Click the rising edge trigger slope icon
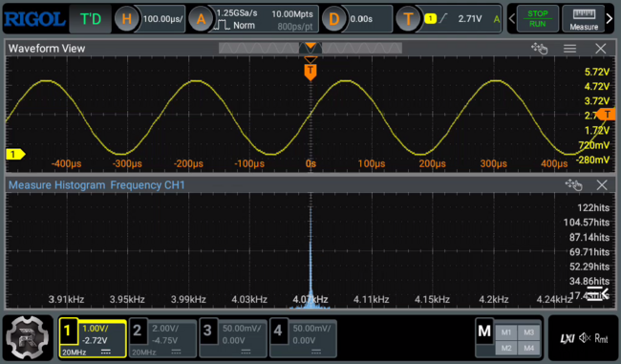Viewport: 621px width, 364px height. click(443, 18)
